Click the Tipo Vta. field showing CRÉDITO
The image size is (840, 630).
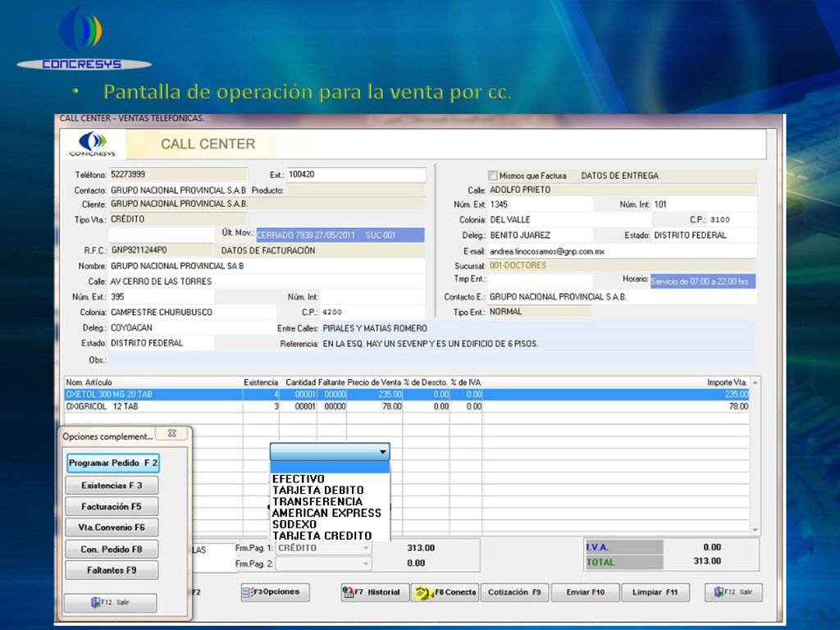click(x=178, y=219)
